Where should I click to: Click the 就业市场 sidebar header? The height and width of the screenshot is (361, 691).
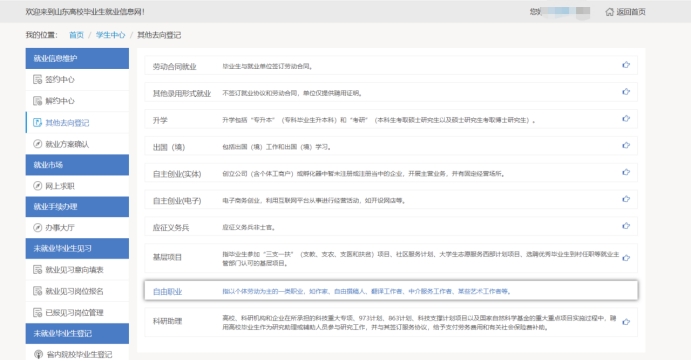click(77, 165)
